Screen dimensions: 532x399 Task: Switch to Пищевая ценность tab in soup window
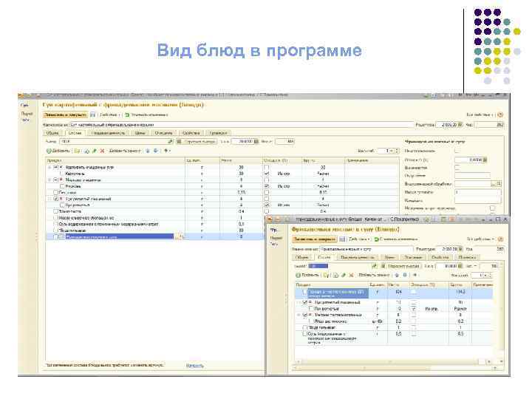(109, 133)
